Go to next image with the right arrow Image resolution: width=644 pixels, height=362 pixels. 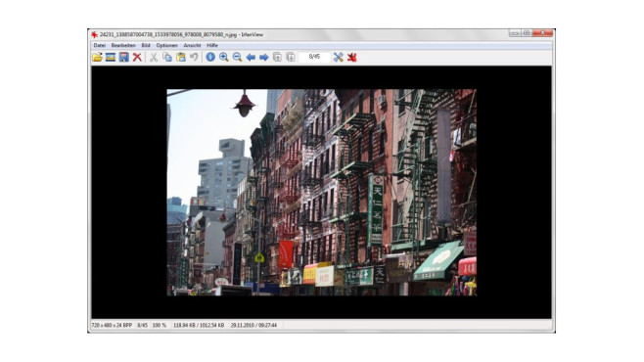tap(264, 57)
